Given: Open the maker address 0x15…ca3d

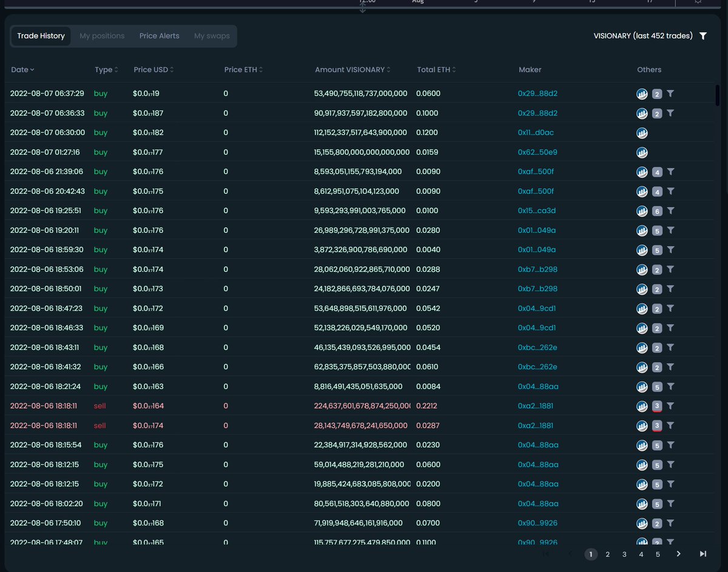Looking at the screenshot, I should coord(537,211).
